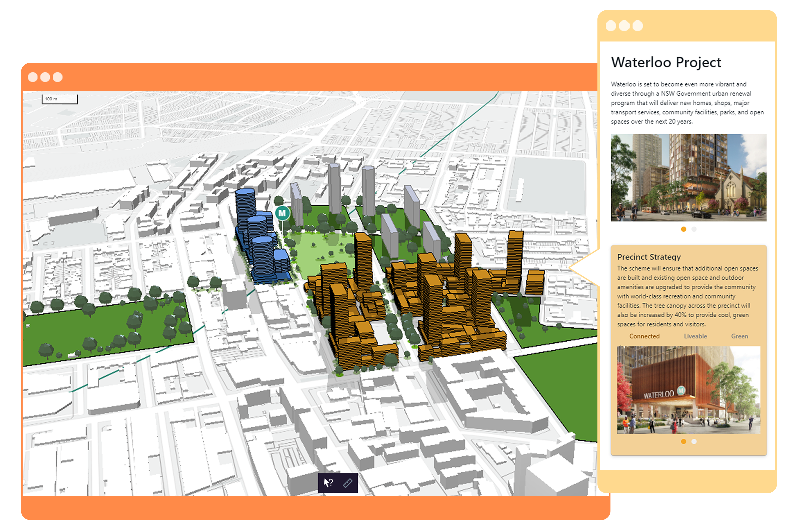Screen dimensions: 798x532
Task: Click the Precinct Strategy heading
Action: coord(649,257)
